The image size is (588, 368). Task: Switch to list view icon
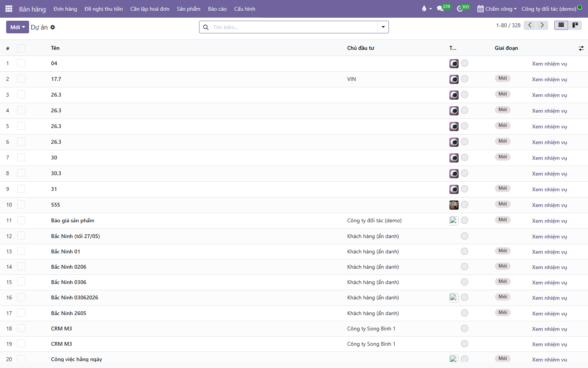pyautogui.click(x=561, y=25)
